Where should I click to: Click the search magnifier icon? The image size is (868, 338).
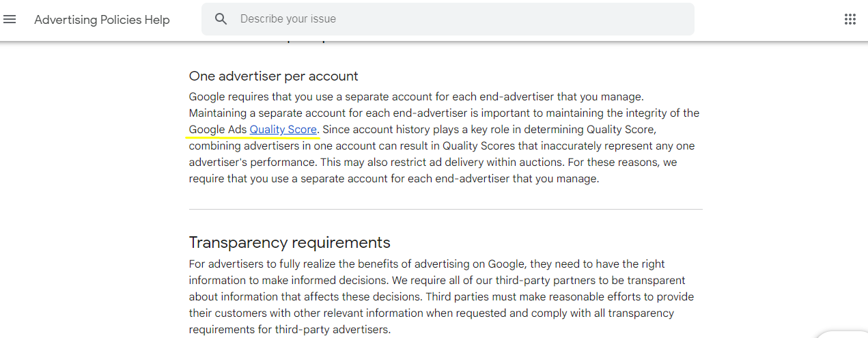coord(221,19)
